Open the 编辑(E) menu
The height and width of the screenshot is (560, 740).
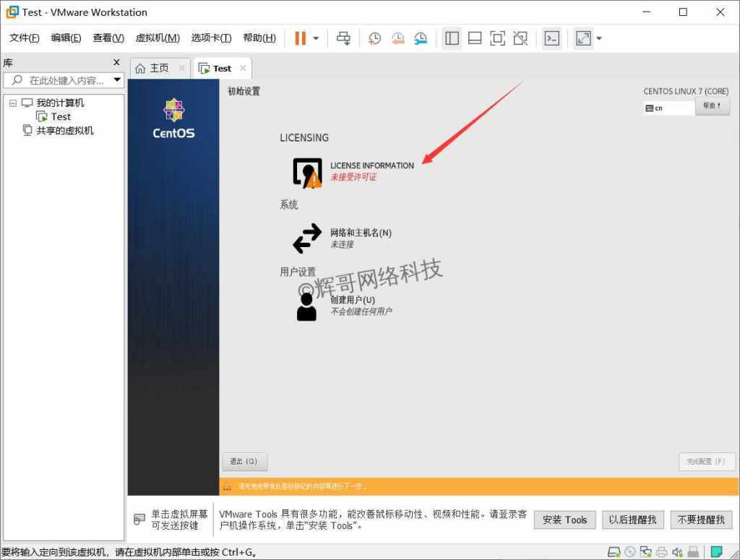66,38
